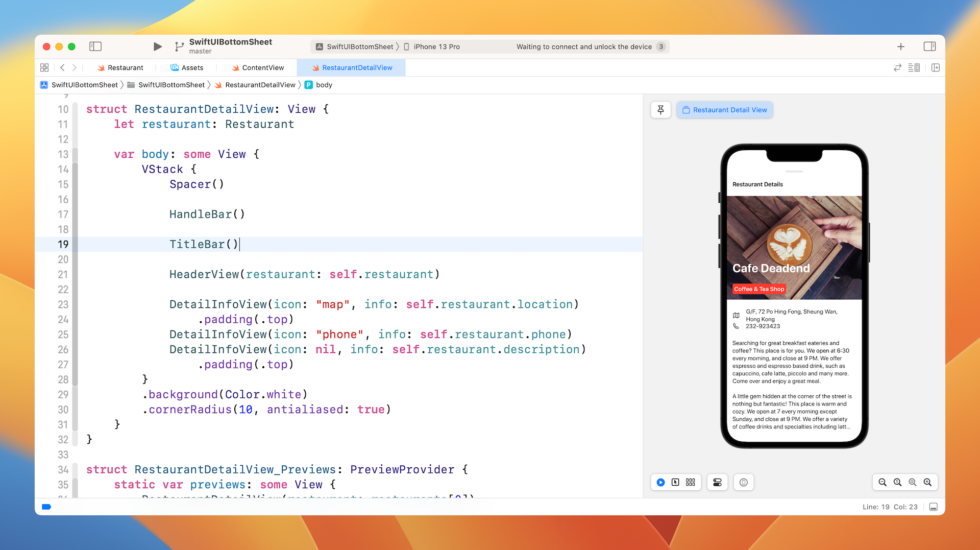Pin the canvas preview
The image size is (980, 550).
click(660, 110)
